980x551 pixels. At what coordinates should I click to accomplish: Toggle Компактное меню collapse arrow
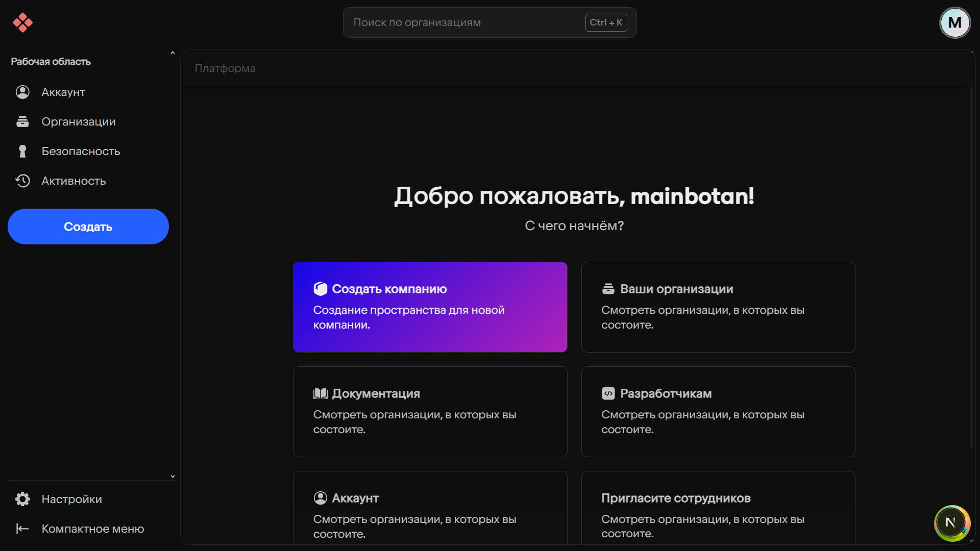(x=22, y=529)
